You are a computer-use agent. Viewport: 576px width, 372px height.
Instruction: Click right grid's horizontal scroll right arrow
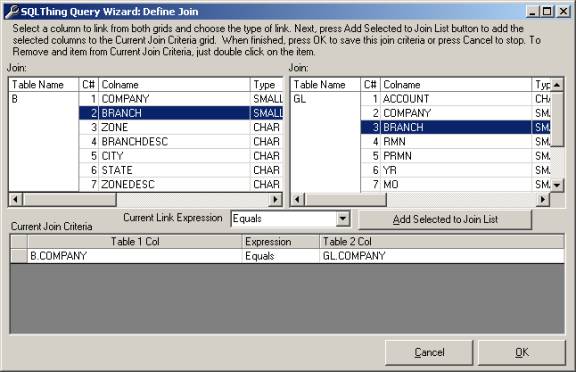[543, 200]
